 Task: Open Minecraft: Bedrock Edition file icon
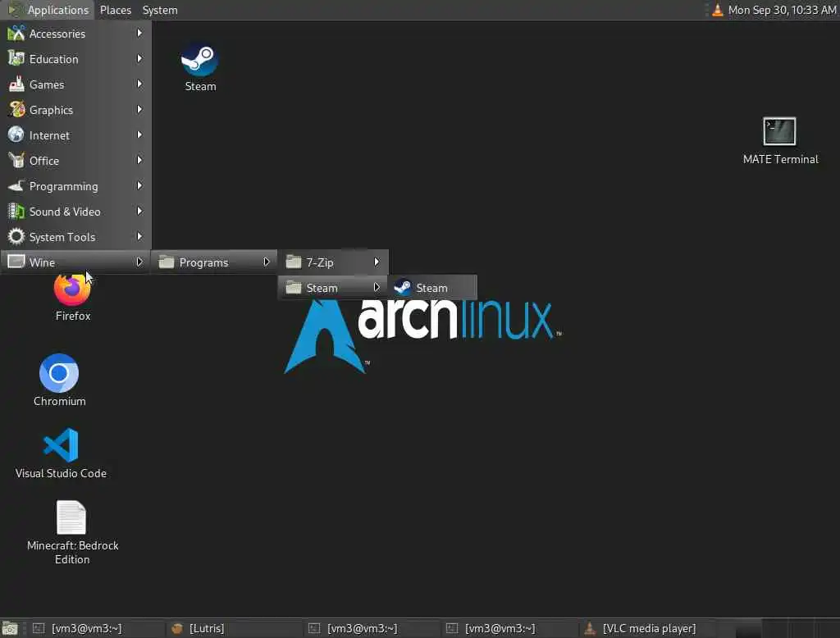[x=71, y=517]
